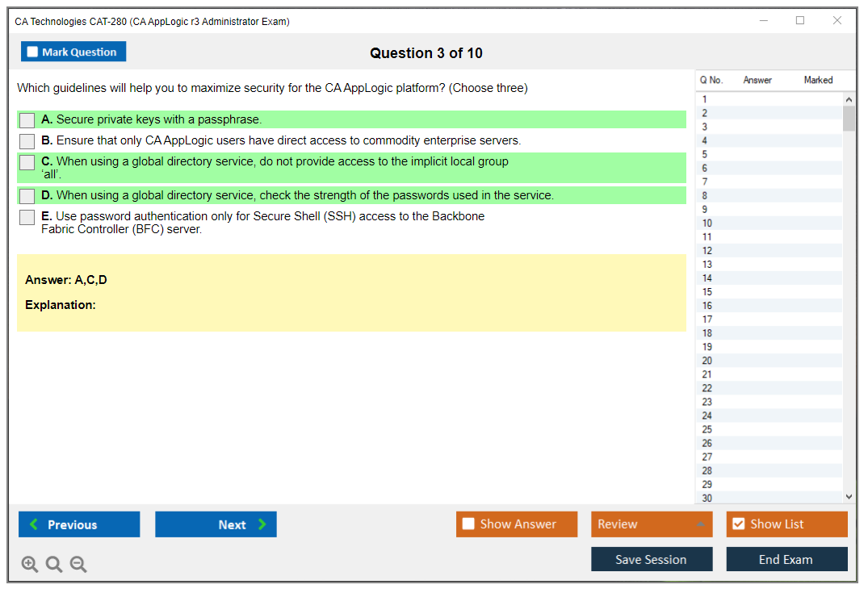Select checkbox E about SSH authentication
The image size is (868, 593).
[27, 217]
